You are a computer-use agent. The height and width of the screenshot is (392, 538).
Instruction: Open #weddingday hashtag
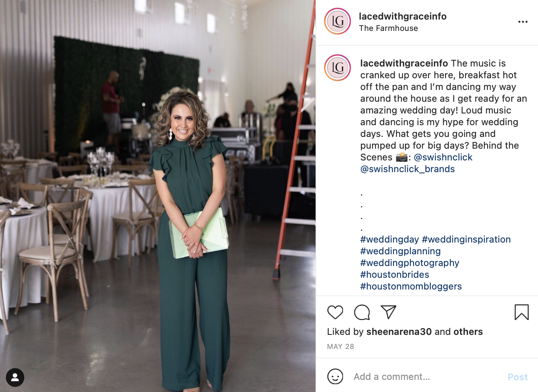[390, 239]
